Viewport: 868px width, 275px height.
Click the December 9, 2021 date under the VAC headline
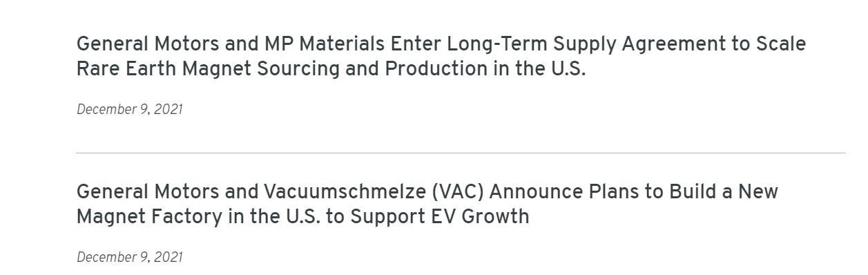(130, 258)
